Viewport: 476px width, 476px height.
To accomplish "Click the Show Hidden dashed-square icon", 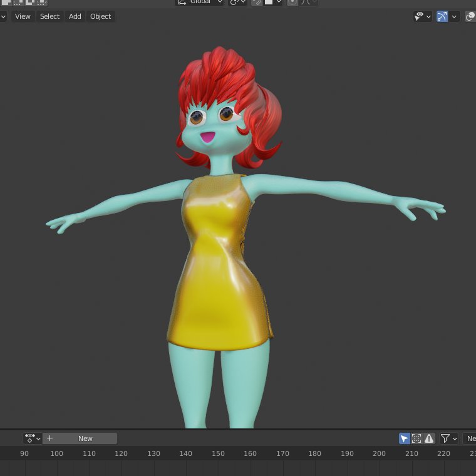I will [416, 438].
